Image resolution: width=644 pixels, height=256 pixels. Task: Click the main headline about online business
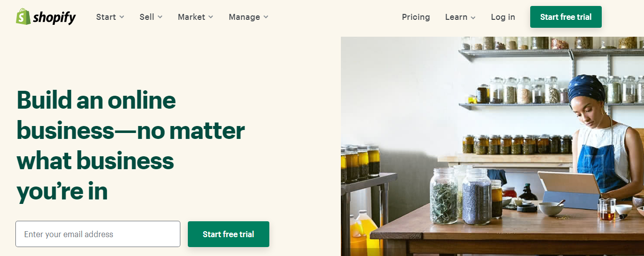(131, 146)
